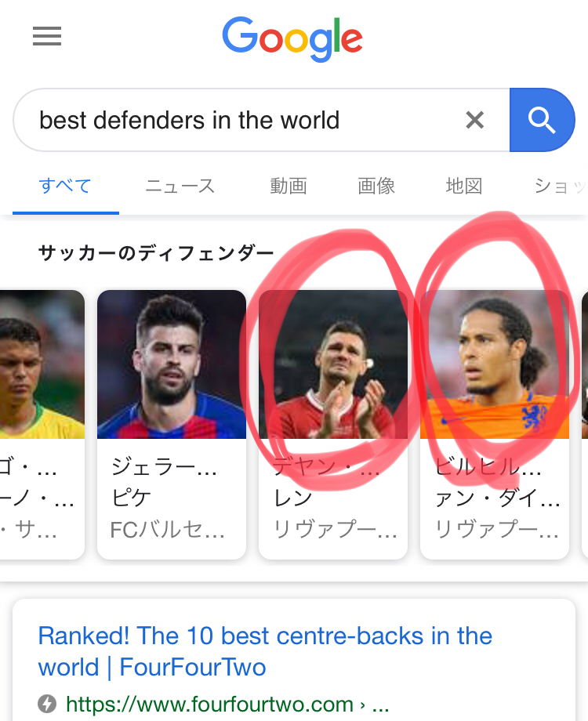
Task: Open the photo of player in orange kit
Action: (494, 364)
